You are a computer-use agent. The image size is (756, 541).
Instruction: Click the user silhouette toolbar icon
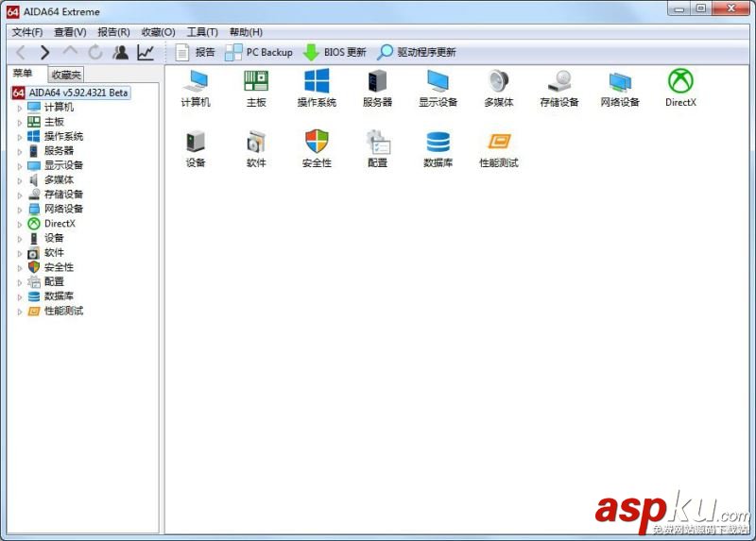click(x=121, y=52)
